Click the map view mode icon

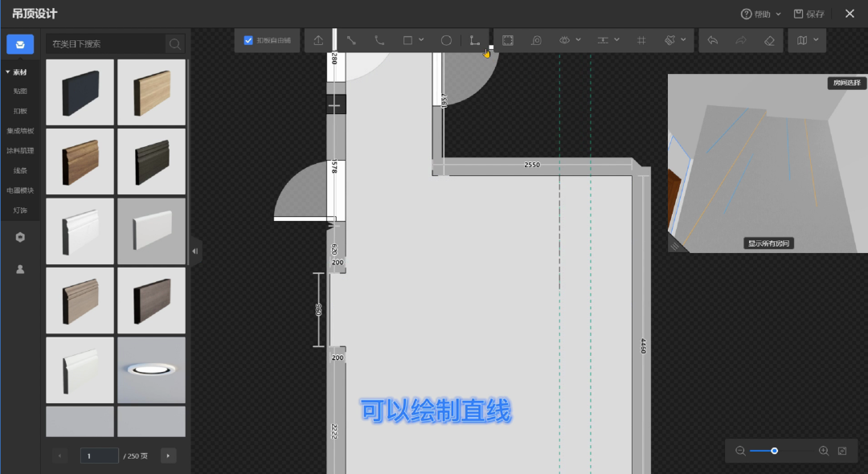click(x=801, y=40)
